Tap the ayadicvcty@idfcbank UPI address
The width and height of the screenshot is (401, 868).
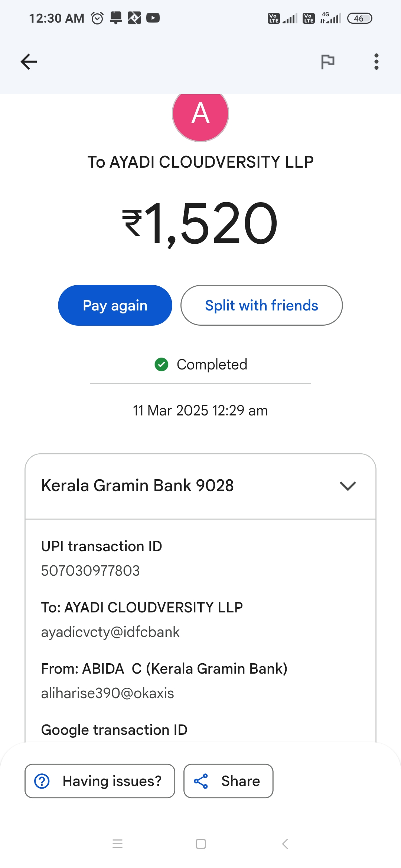pos(110,632)
